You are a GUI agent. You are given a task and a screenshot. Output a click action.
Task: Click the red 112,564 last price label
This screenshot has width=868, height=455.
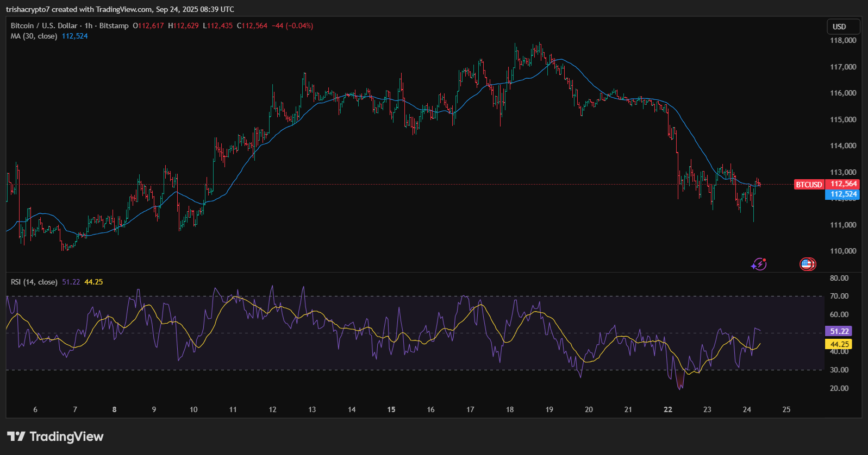point(843,184)
